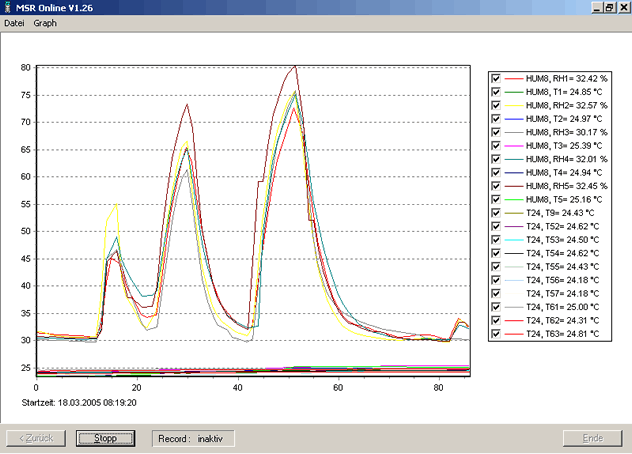Uncheck the HUM8 RH1 series checkbox
632x454 pixels.
pyautogui.click(x=496, y=78)
